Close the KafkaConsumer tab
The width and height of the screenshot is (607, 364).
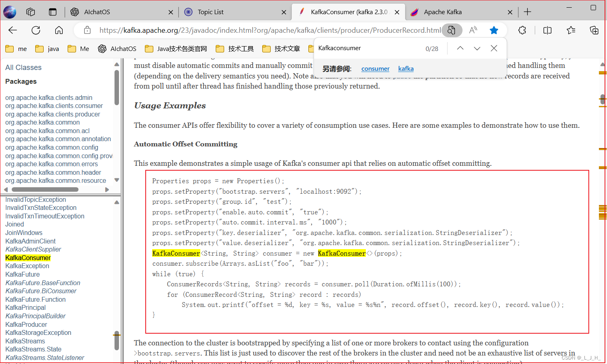[397, 12]
